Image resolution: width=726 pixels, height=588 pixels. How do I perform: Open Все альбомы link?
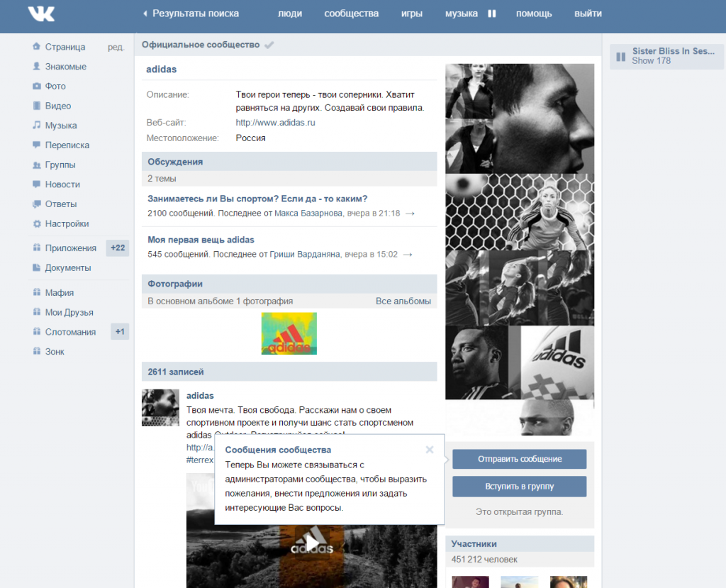pos(403,301)
